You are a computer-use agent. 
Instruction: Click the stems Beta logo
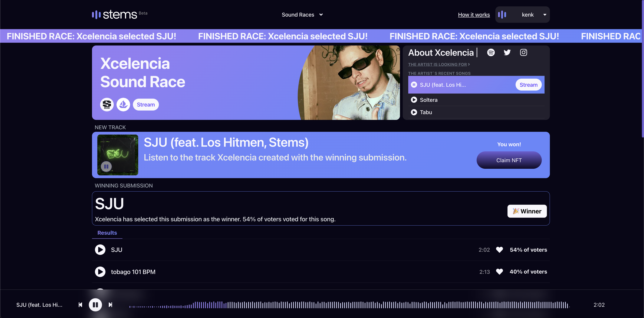pyautogui.click(x=115, y=14)
